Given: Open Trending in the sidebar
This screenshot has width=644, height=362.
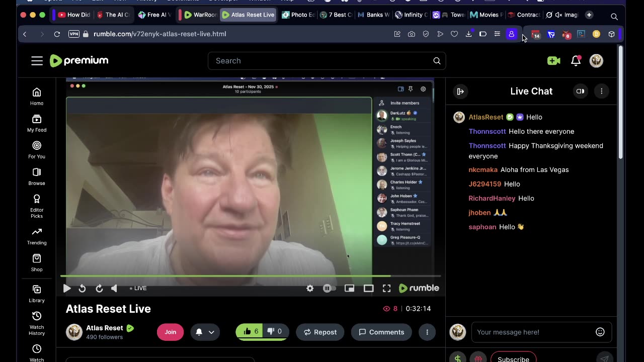Looking at the screenshot, I should coord(37,236).
